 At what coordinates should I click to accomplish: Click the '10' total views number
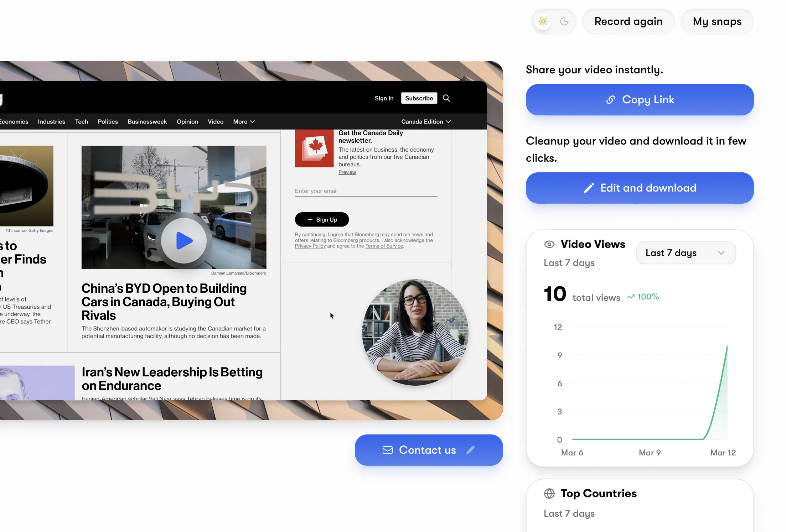click(555, 294)
